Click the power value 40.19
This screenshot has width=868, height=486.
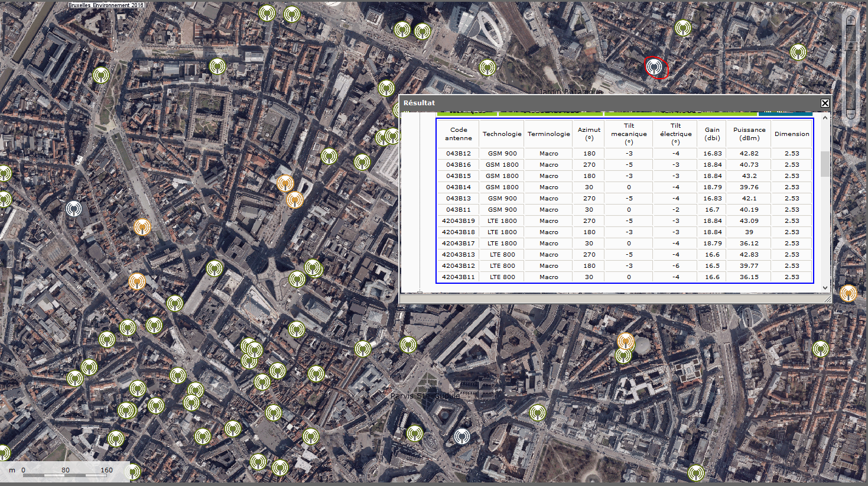coord(749,210)
